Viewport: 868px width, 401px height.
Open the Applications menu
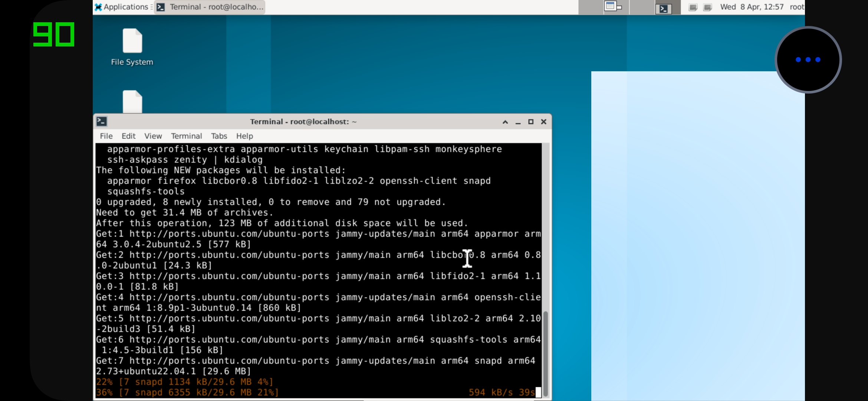121,7
